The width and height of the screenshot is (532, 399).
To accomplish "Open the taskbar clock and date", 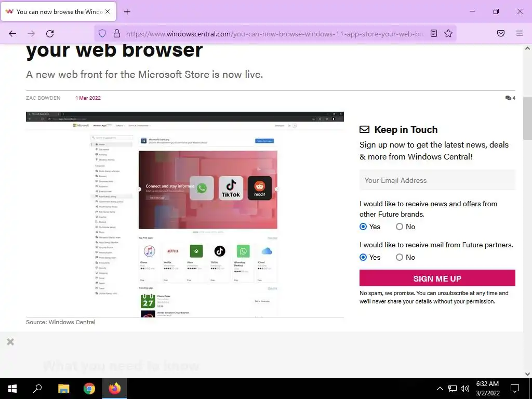I will (487, 389).
